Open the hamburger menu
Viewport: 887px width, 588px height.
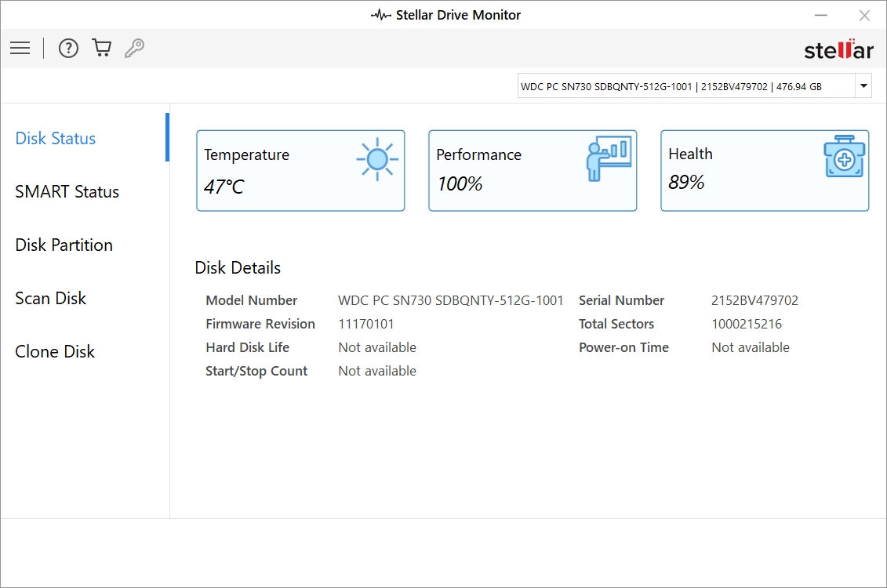[x=20, y=49]
